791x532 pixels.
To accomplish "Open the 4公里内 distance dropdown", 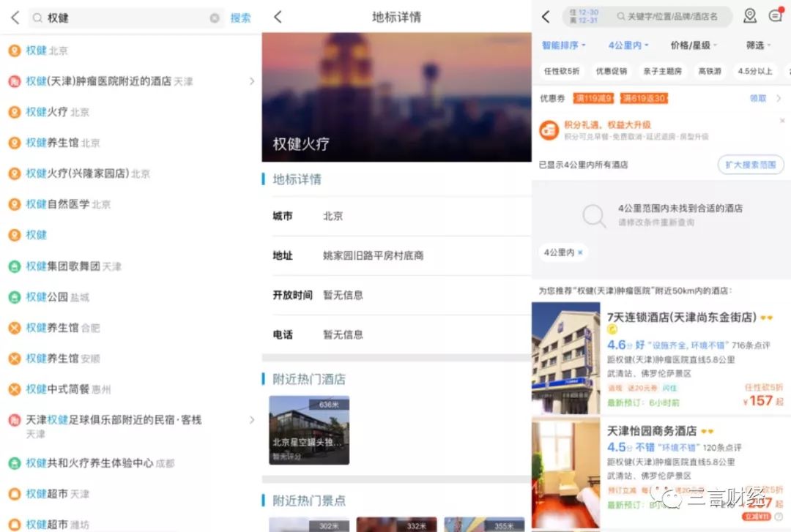I will 628,45.
